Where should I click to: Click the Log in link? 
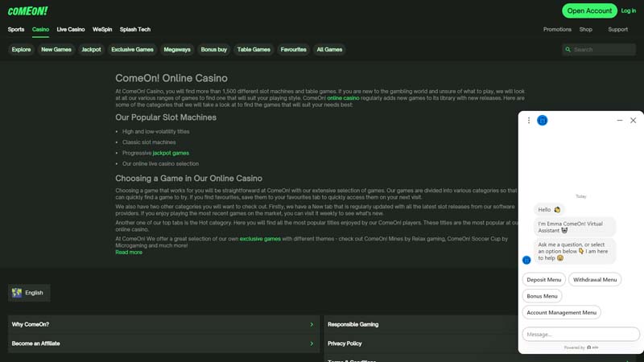point(629,10)
